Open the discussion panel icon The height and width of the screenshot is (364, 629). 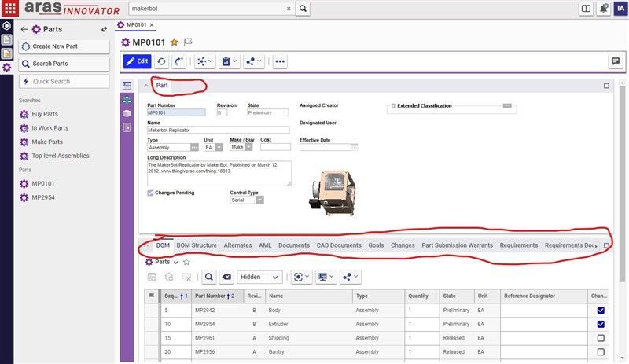(615, 61)
